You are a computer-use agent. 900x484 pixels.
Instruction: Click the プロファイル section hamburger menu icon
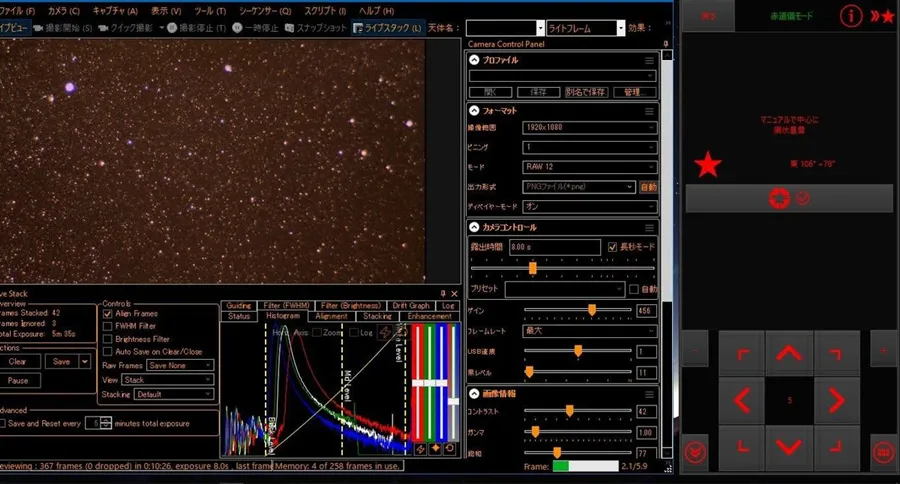coord(649,60)
